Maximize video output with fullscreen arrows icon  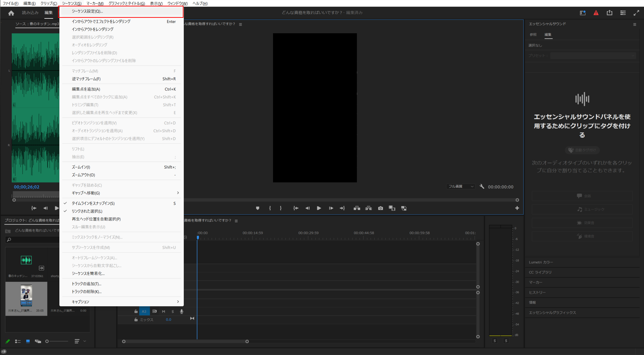click(x=636, y=13)
